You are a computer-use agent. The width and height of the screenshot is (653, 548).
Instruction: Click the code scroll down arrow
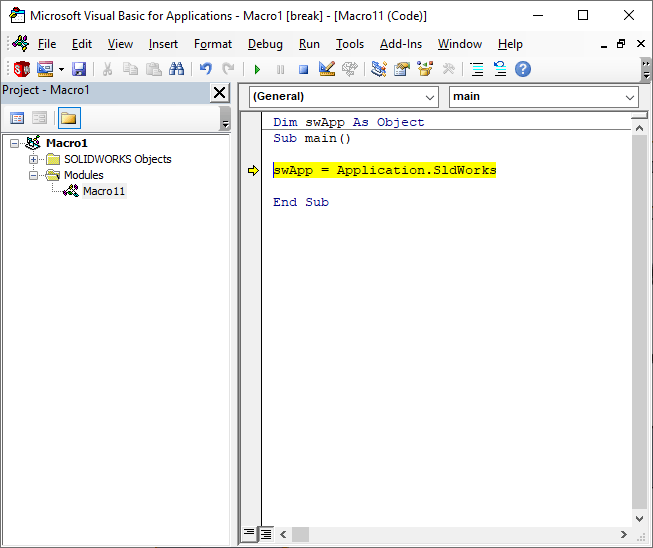[640, 518]
